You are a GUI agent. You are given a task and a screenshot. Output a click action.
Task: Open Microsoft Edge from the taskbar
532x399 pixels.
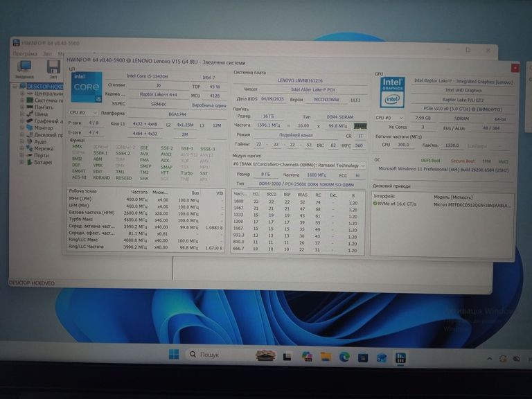coord(344,357)
